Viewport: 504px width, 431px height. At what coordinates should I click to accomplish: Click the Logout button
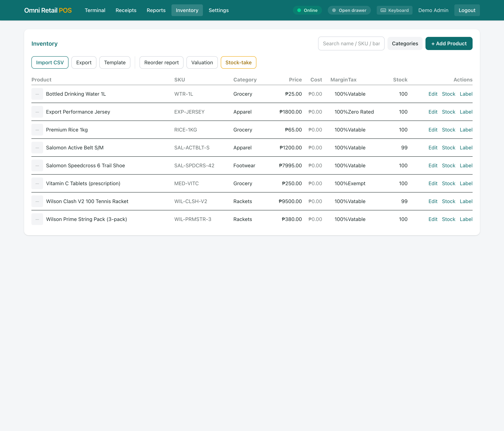[x=467, y=10]
